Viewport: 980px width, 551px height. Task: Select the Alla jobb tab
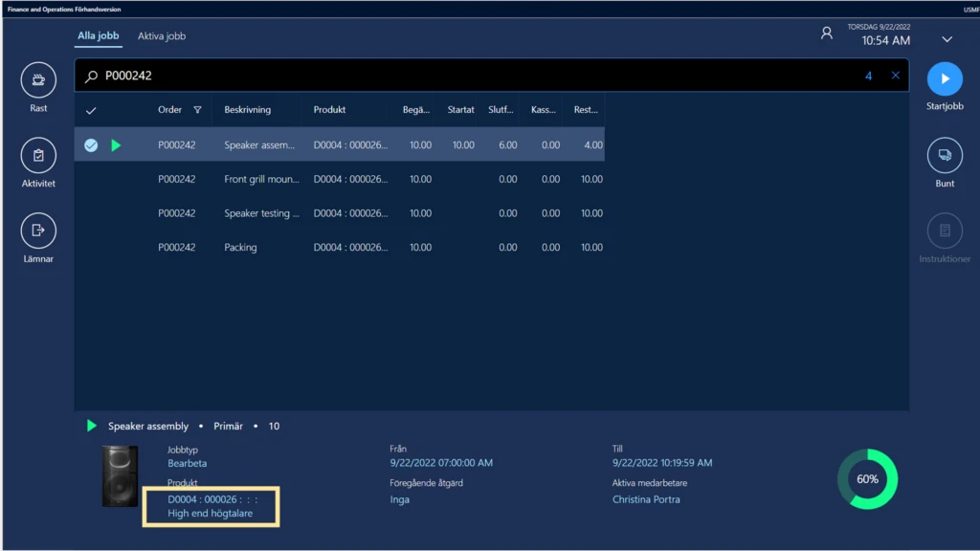pos(98,34)
